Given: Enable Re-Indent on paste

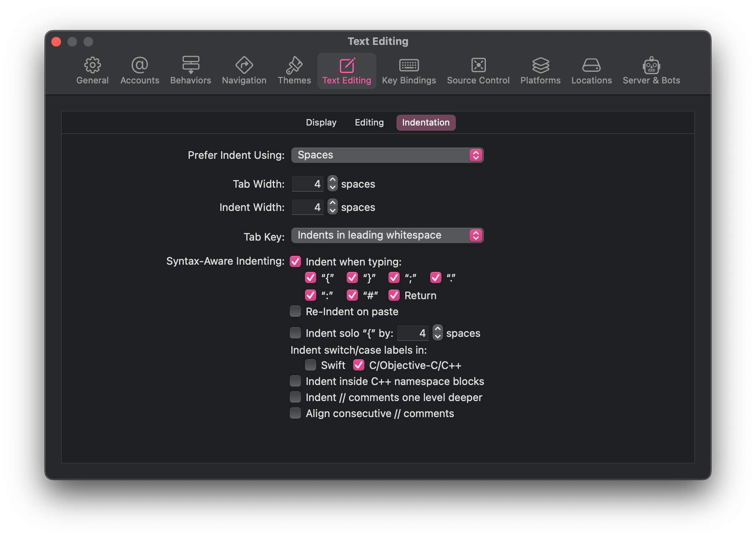Looking at the screenshot, I should click(x=296, y=312).
